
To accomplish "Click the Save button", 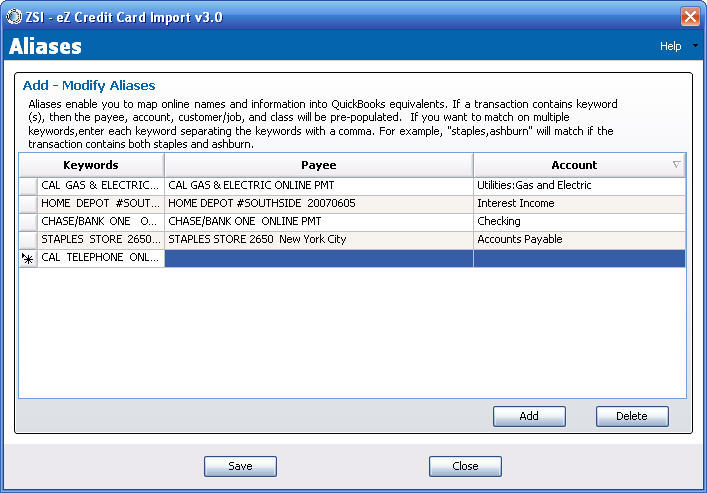I will 240,466.
